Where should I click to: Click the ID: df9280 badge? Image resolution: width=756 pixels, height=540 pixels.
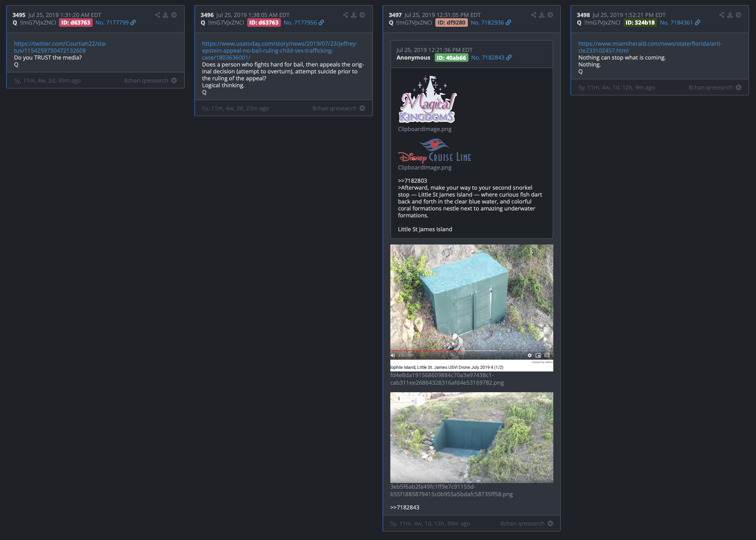(x=451, y=23)
